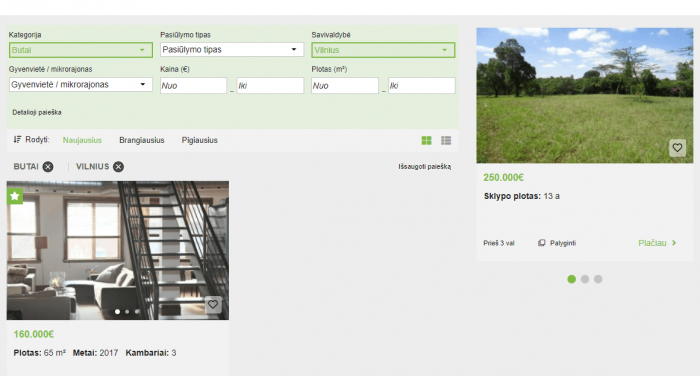Click the green star badge on apartment photo
The height and width of the screenshot is (376, 700).
point(15,196)
